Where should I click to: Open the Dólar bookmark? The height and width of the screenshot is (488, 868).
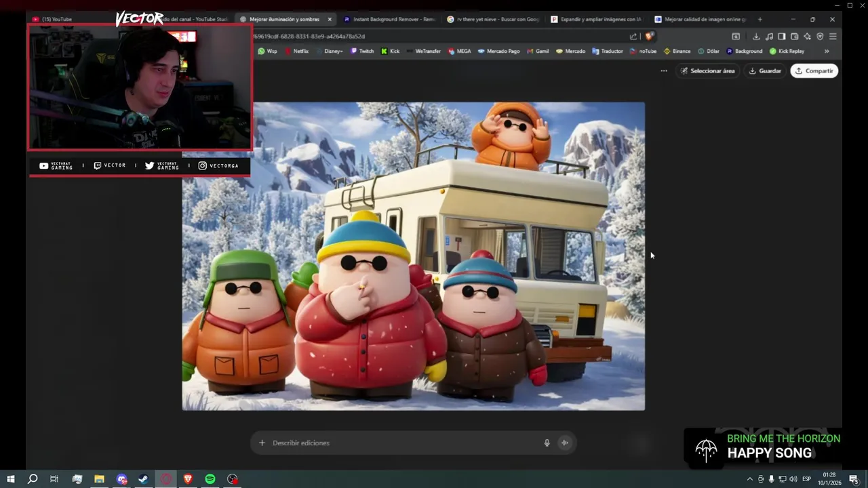(x=709, y=52)
